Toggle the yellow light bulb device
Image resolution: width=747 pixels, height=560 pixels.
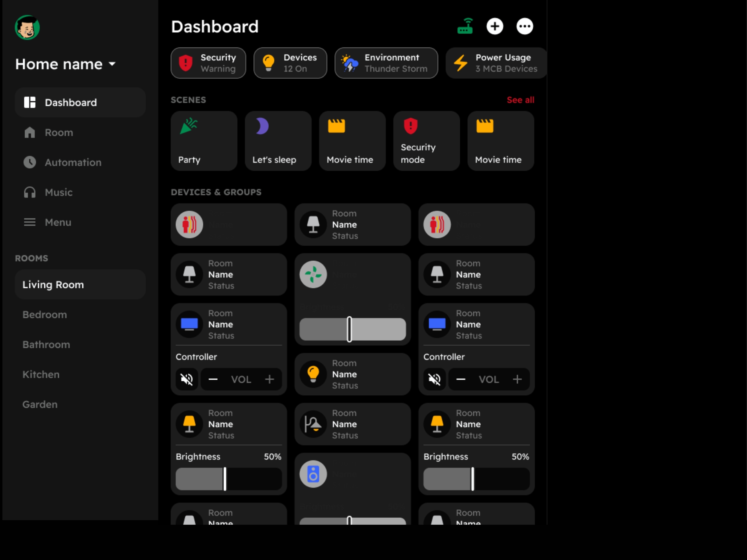(313, 374)
